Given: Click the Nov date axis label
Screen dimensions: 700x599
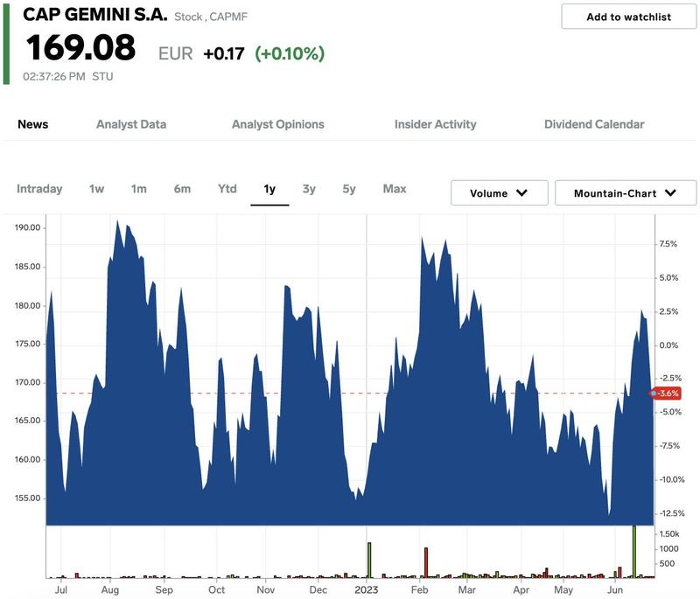Looking at the screenshot, I should [x=266, y=589].
